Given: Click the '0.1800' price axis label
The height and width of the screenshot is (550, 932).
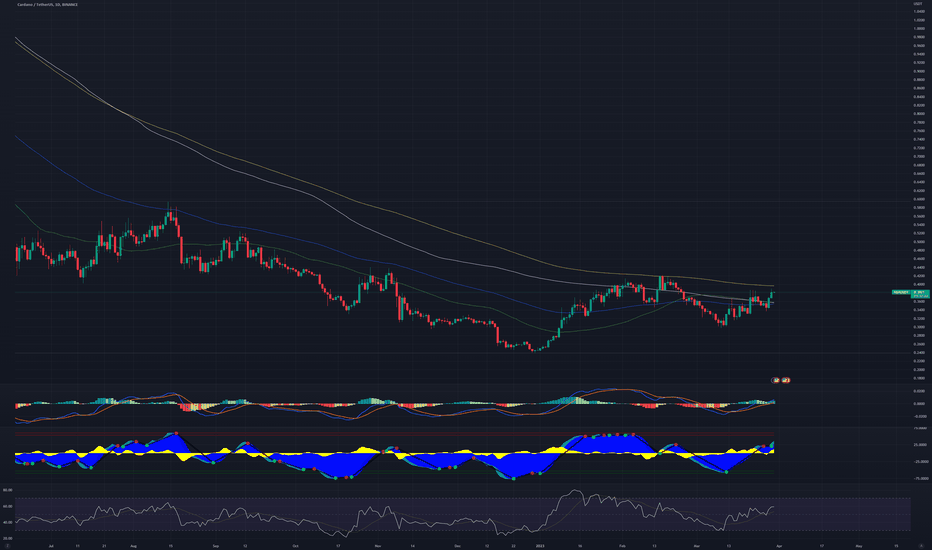Looking at the screenshot, I should tap(919, 378).
